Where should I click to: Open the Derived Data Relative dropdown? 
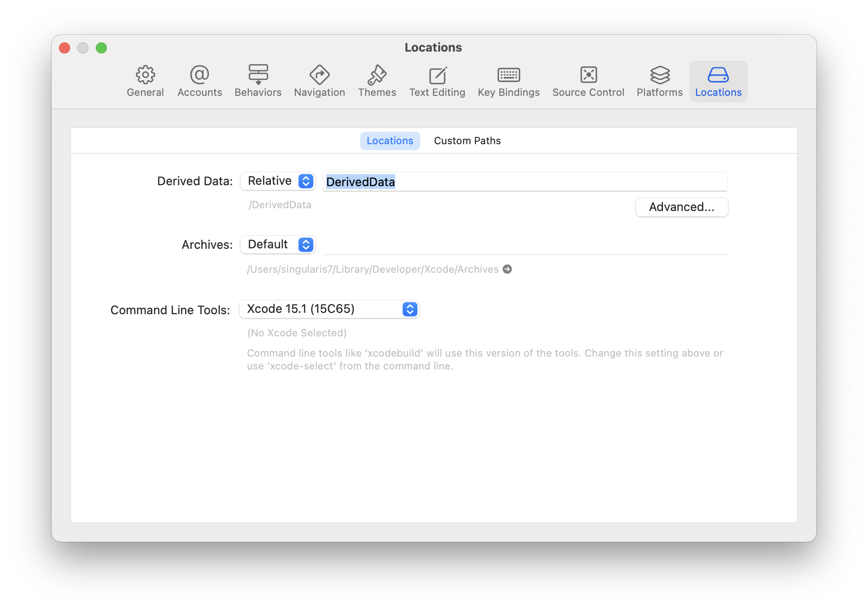click(x=278, y=181)
